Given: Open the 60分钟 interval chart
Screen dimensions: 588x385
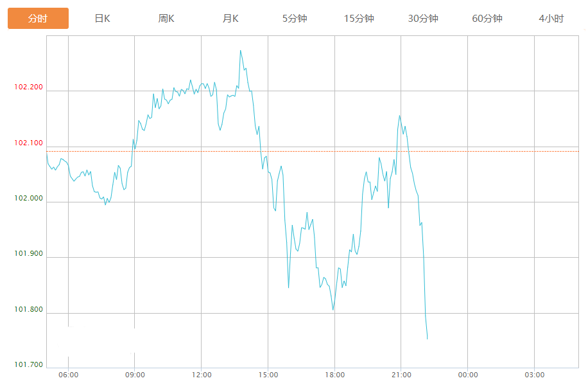Looking at the screenshot, I should [487, 19].
